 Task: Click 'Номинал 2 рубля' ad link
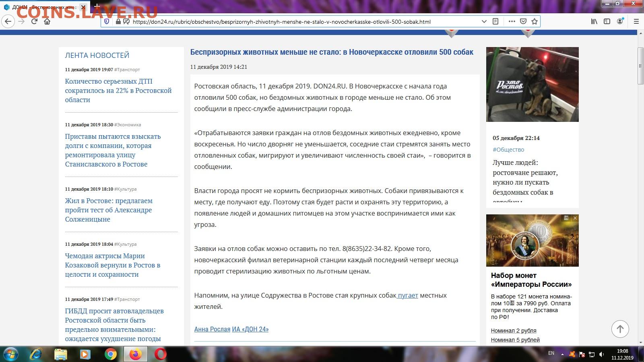click(514, 331)
